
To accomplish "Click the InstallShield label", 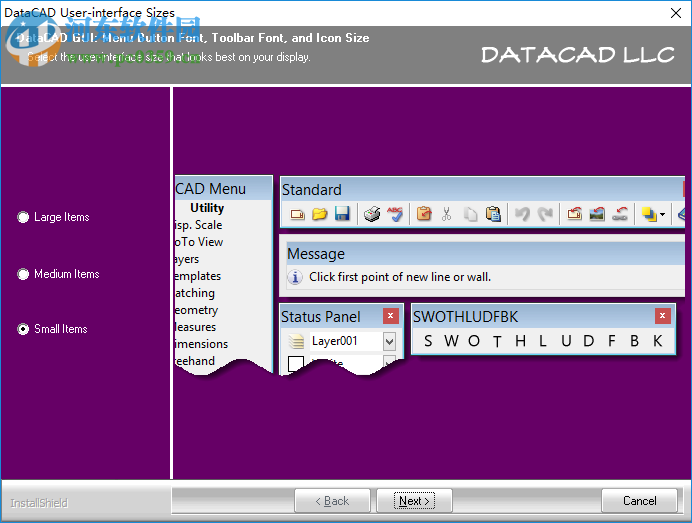I will pyautogui.click(x=39, y=503).
